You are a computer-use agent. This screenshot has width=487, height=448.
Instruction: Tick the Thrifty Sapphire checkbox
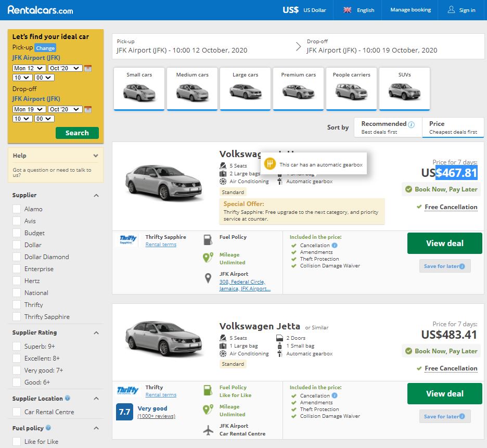17,316
